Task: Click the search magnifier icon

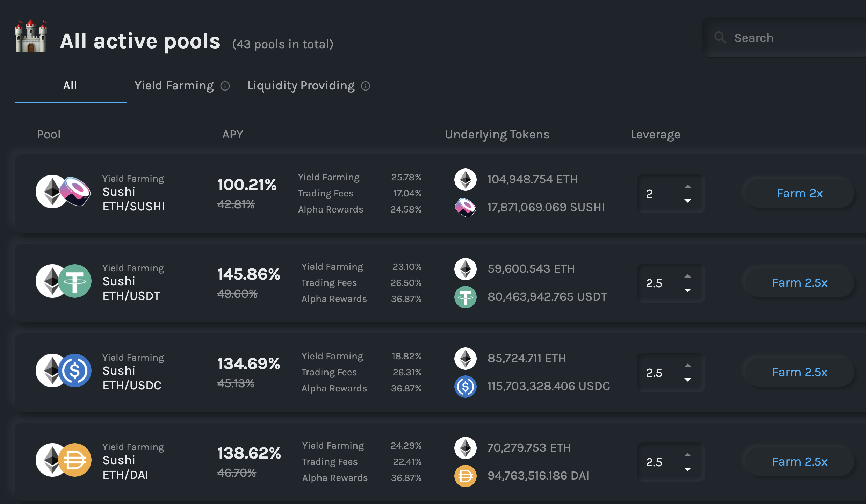Action: tap(720, 37)
